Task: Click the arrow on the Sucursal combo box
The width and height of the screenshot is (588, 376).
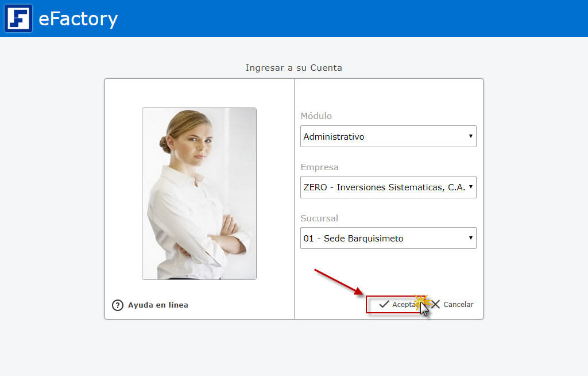Action: click(470, 238)
